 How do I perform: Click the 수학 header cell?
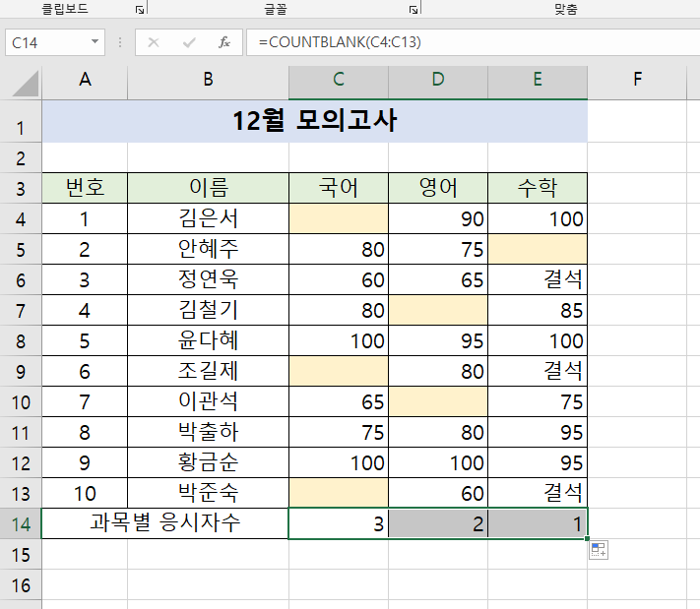pos(538,188)
